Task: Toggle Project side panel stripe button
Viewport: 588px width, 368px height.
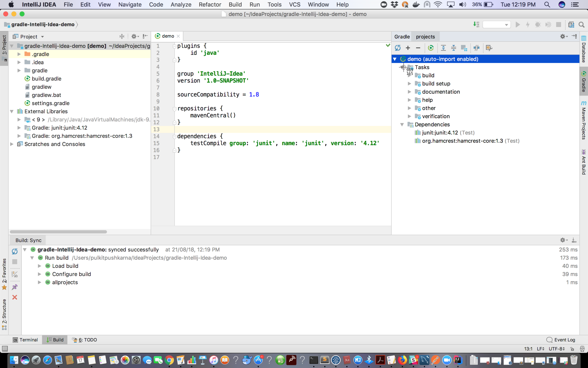Action: tap(4, 48)
